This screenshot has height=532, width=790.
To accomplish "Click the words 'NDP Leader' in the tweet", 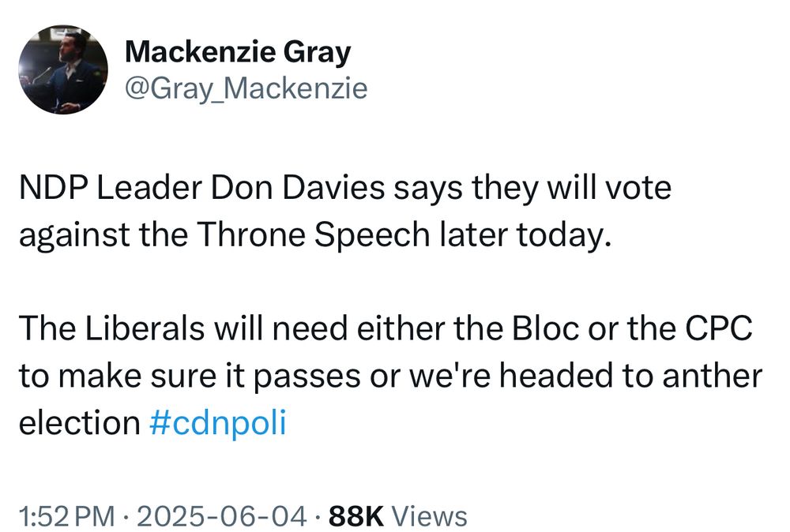I will [111, 188].
